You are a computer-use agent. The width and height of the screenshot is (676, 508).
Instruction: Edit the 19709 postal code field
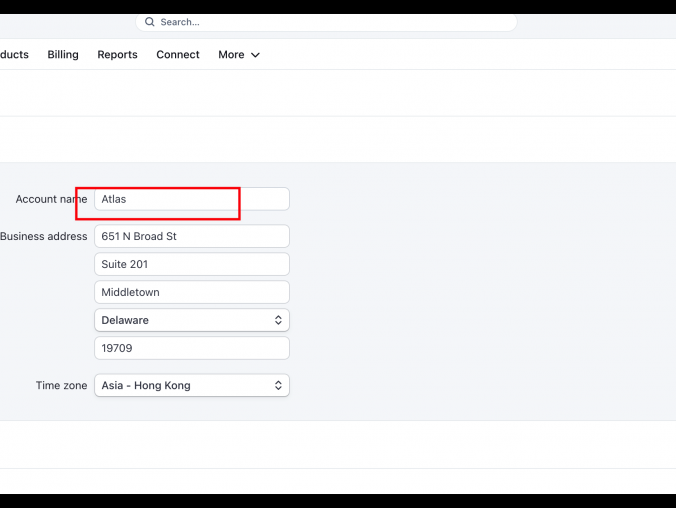[x=191, y=348]
